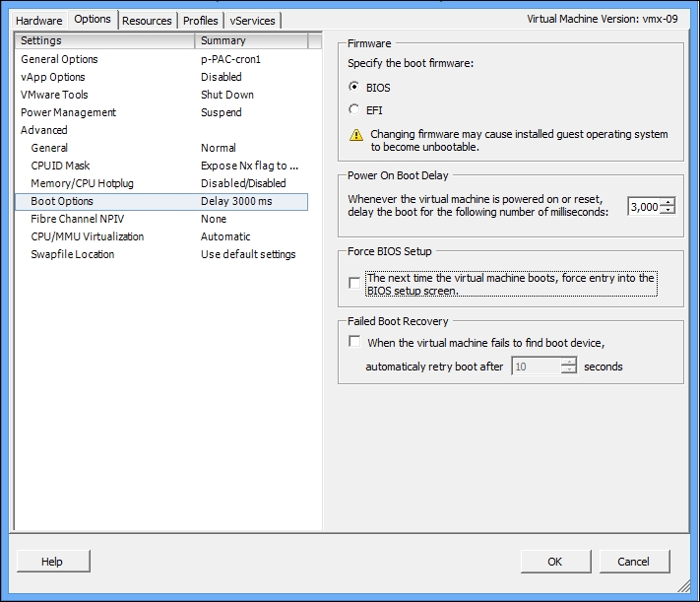
Task: Switch to the Hardware tab
Action: point(39,21)
